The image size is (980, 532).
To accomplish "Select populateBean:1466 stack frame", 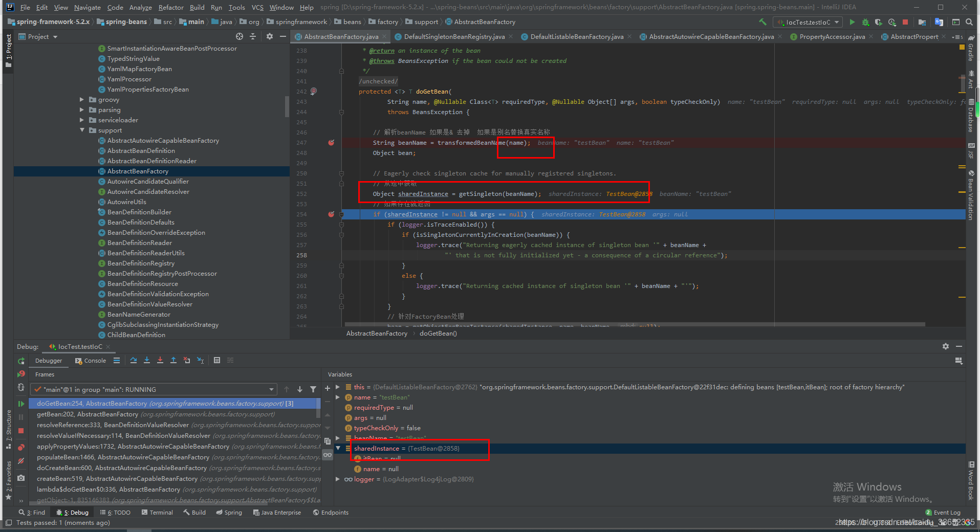I will [x=174, y=457].
